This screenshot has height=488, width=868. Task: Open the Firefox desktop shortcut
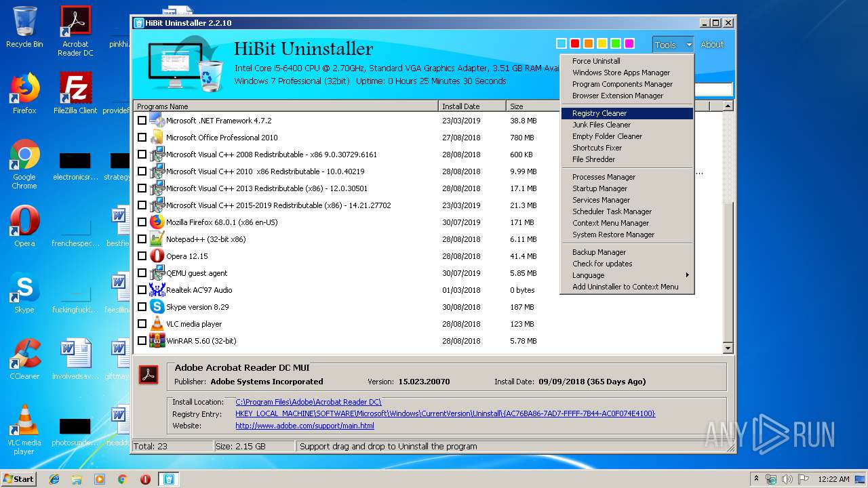(24, 94)
